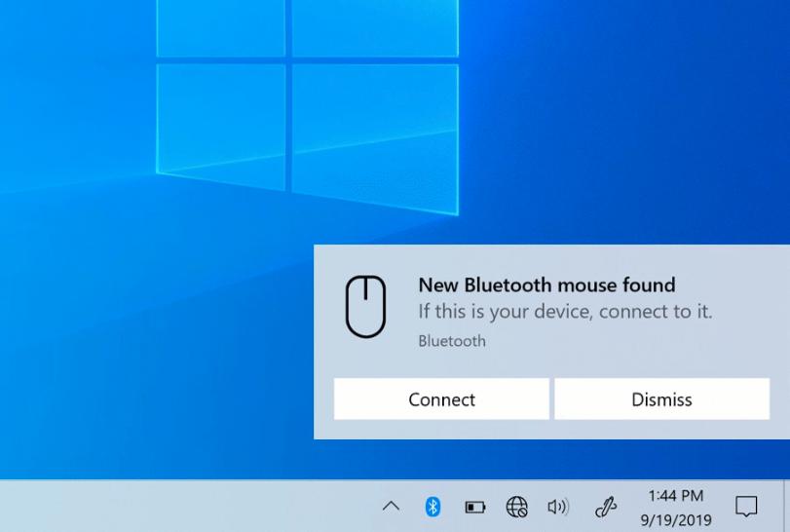Show hidden system tray icons

(x=391, y=506)
